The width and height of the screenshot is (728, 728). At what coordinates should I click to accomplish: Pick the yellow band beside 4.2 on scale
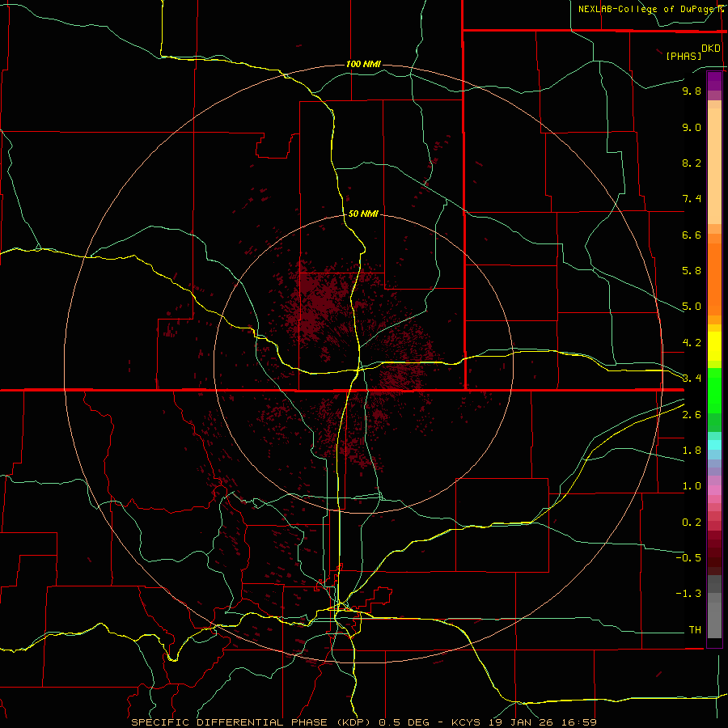tap(714, 345)
